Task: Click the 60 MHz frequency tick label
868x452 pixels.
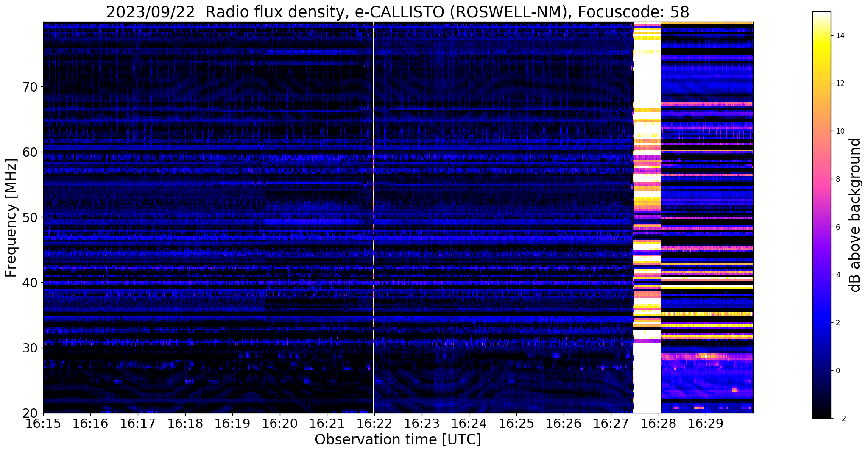Action: tap(30, 152)
